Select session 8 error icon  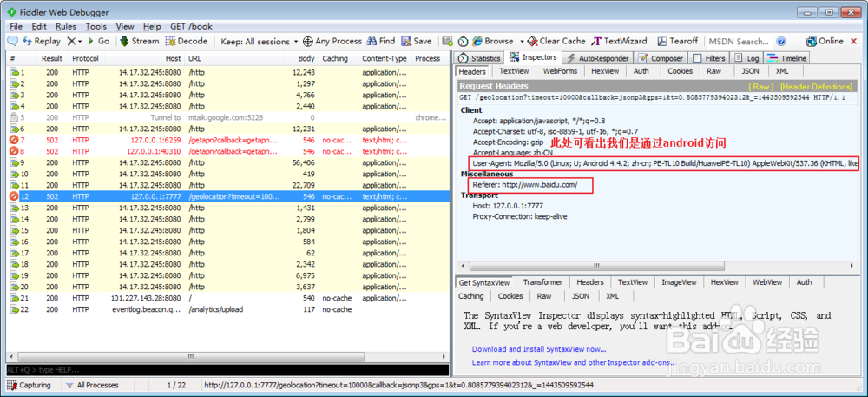click(14, 151)
